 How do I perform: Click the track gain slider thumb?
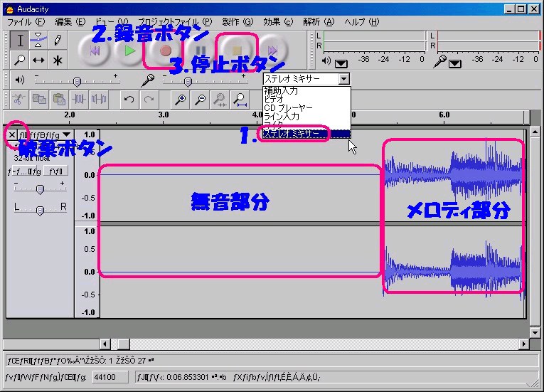coord(41,189)
